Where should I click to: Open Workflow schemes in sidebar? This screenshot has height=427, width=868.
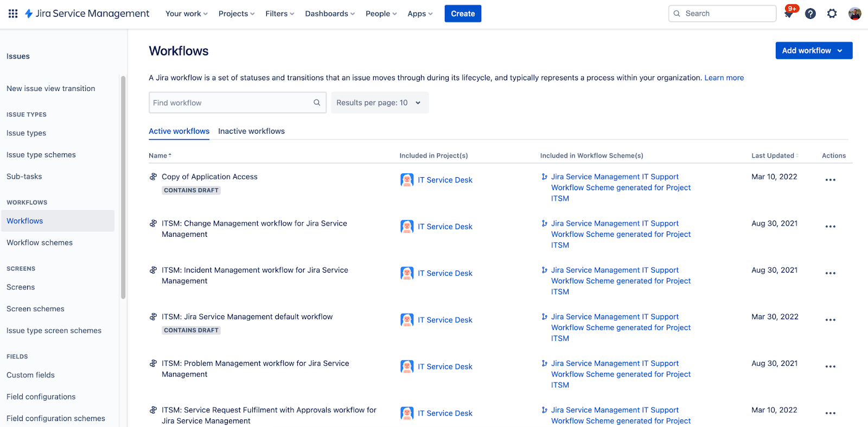click(x=40, y=243)
